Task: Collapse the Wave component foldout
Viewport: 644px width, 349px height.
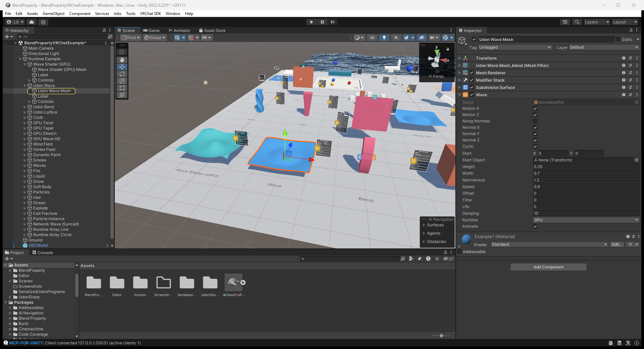Action: tap(460, 95)
